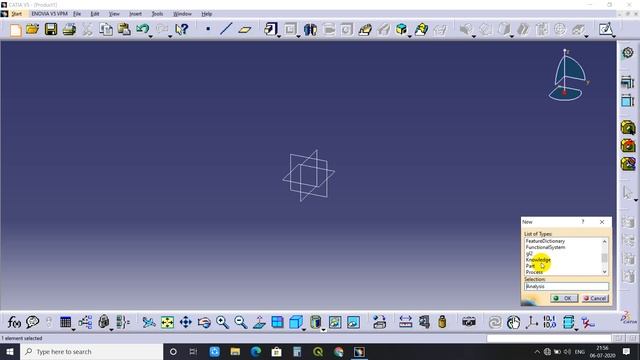This screenshot has height=360, width=640.
Task: Click the Rotate view icon
Action: coord(204,322)
